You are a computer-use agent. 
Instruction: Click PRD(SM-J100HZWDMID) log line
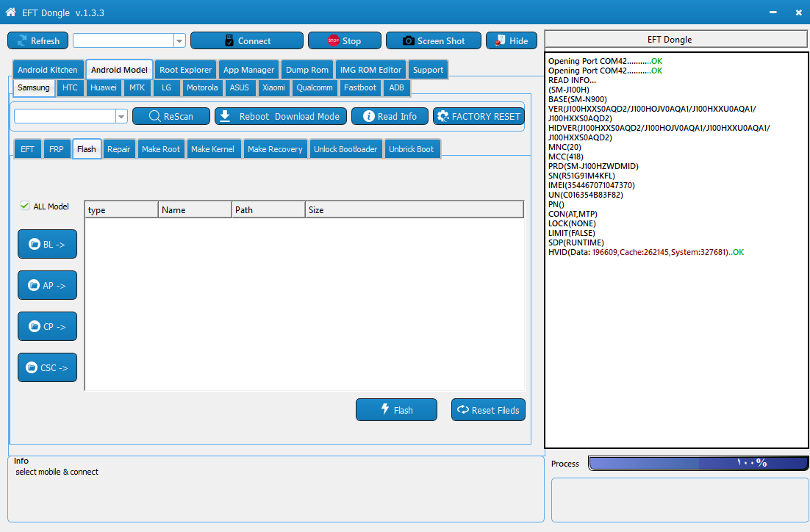(593, 166)
